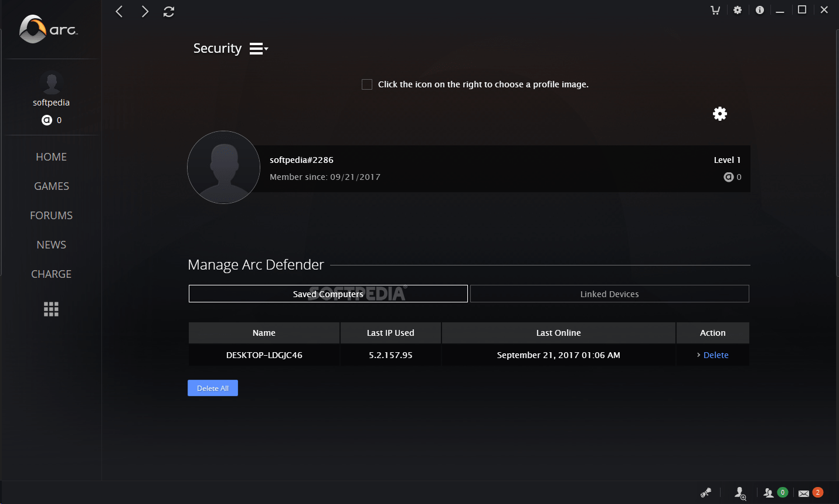
Task: Switch to the Linked Devices tab
Action: (610, 294)
